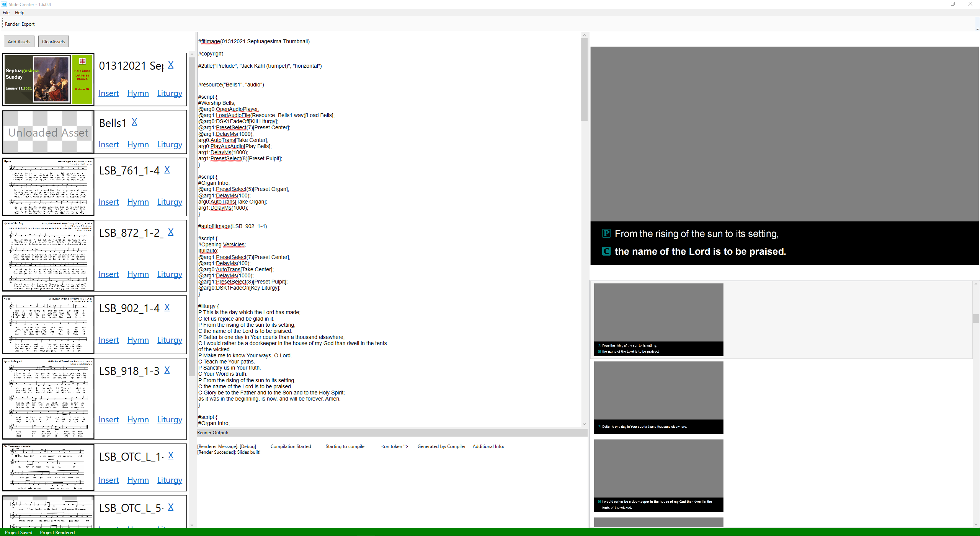
Task: Click the ClearAssets button
Action: [x=54, y=41]
